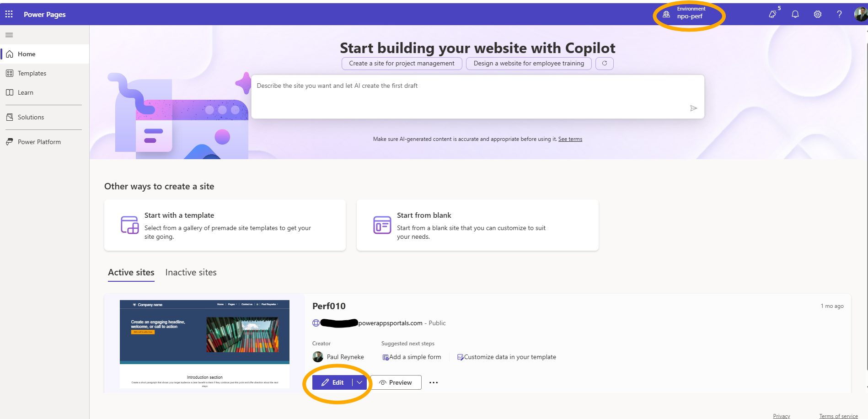The width and height of the screenshot is (868, 419).
Task: Open the notifications bell
Action: (x=795, y=14)
